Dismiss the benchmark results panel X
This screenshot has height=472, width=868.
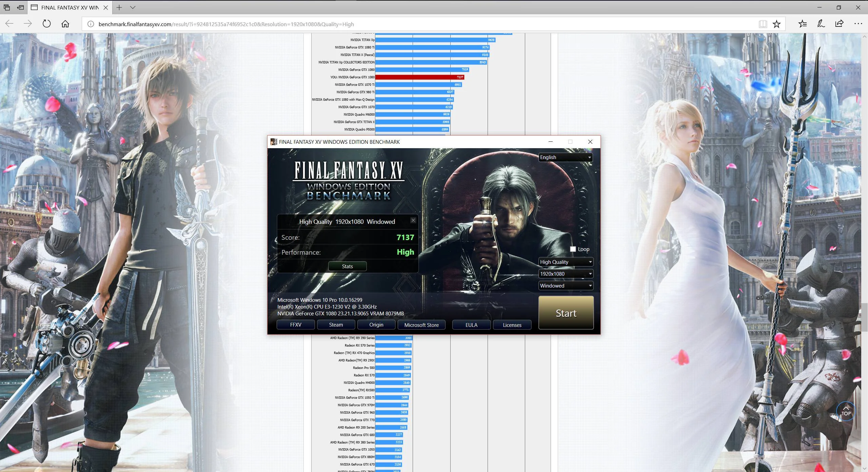[x=413, y=220]
